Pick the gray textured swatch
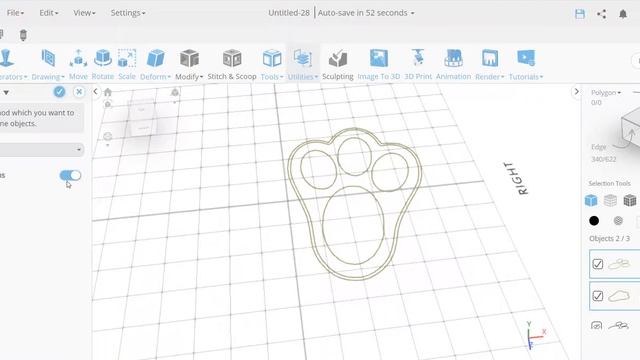640x360 pixels. [618, 221]
